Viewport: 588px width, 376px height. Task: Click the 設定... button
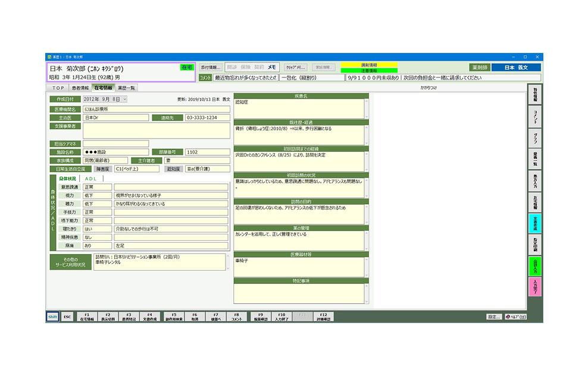click(x=493, y=317)
